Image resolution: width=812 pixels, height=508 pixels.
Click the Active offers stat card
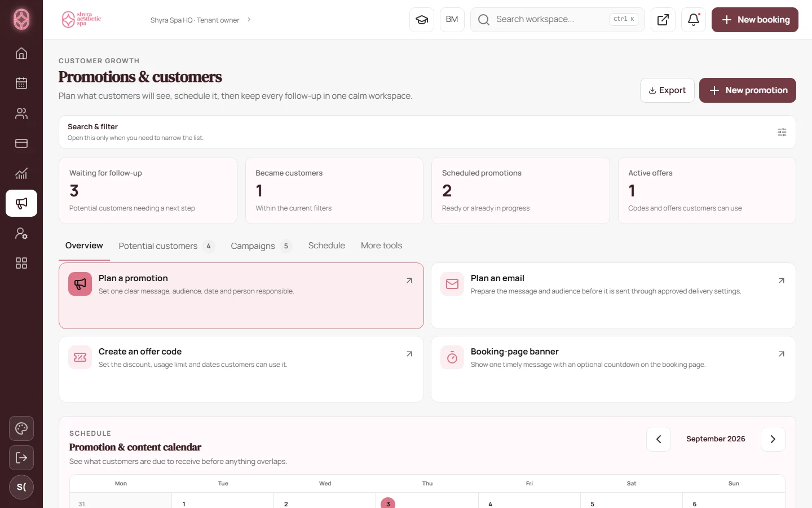707,190
